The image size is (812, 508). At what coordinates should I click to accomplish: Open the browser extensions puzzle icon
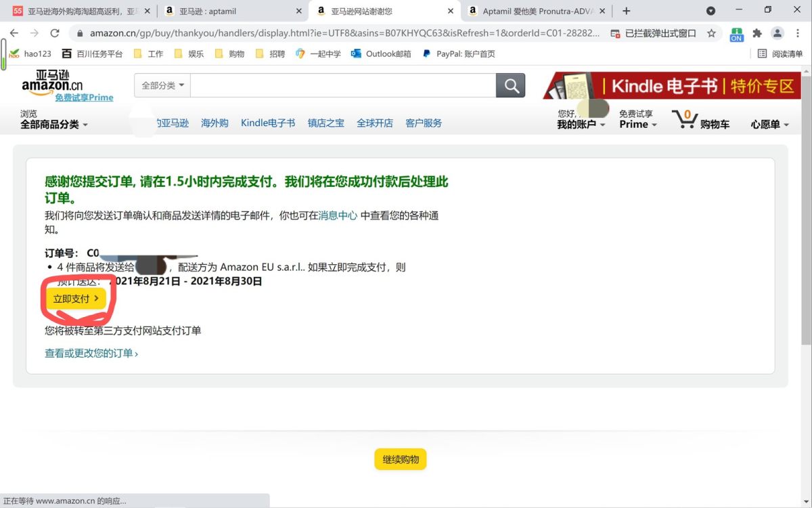pyautogui.click(x=757, y=33)
